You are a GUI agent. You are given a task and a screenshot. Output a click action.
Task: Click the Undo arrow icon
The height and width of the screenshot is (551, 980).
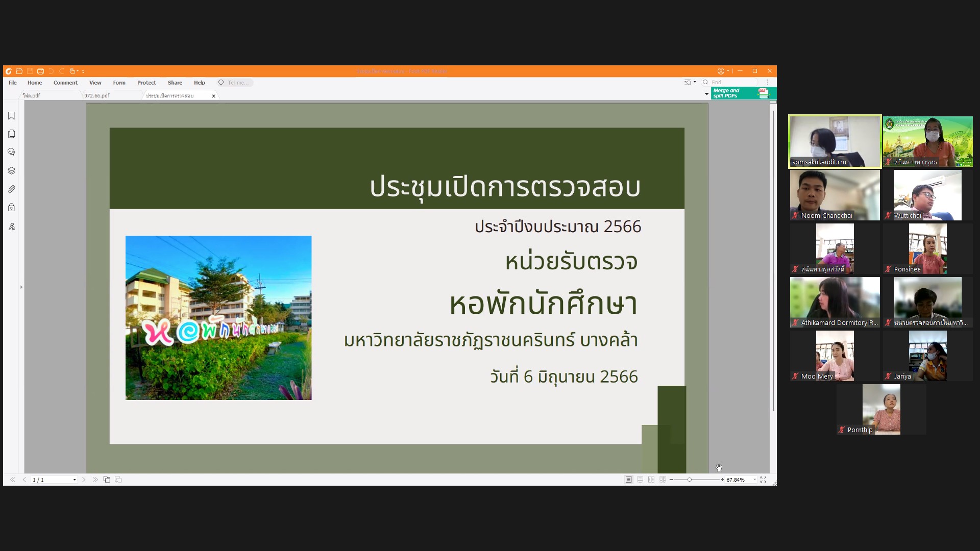pyautogui.click(x=51, y=71)
